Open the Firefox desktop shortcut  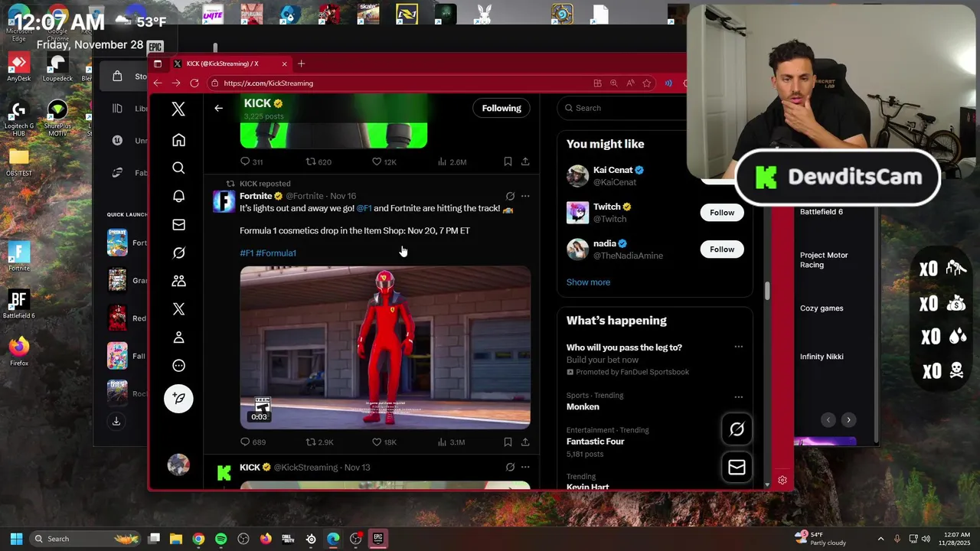point(19,351)
